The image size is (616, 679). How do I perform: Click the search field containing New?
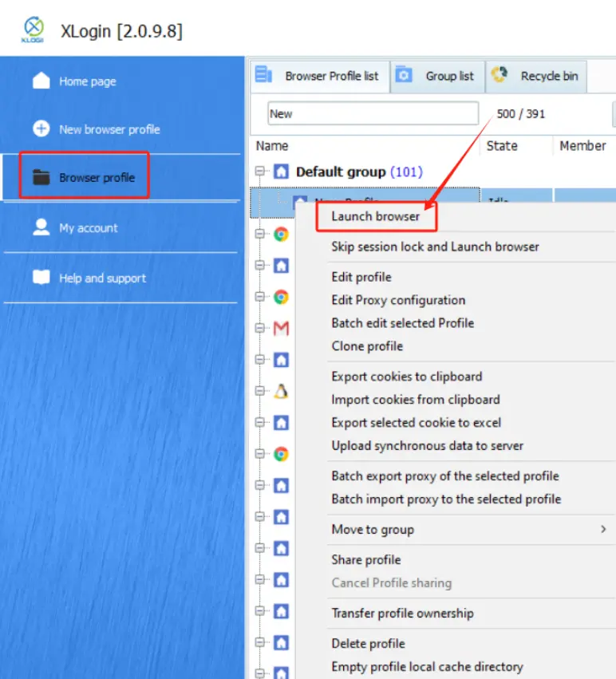(372, 114)
